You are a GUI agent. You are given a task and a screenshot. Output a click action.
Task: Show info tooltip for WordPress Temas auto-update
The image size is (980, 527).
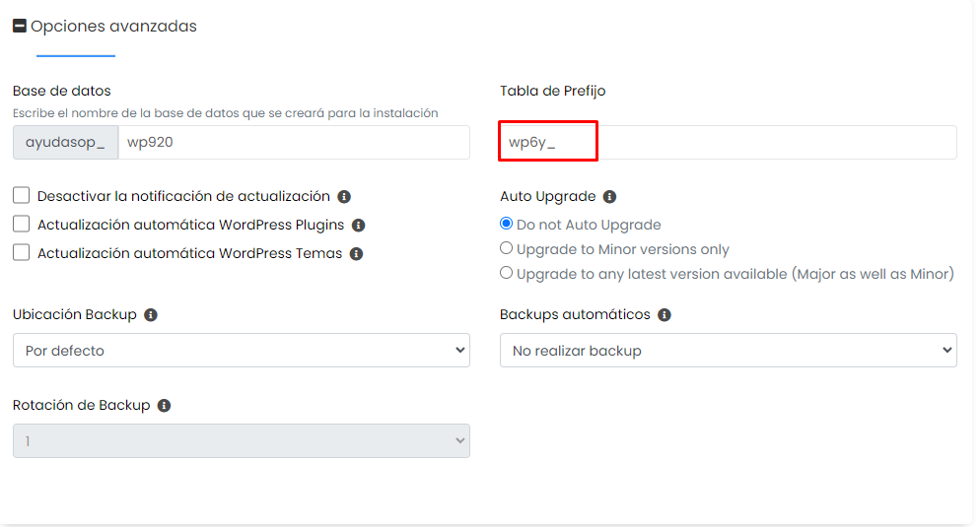(x=356, y=254)
